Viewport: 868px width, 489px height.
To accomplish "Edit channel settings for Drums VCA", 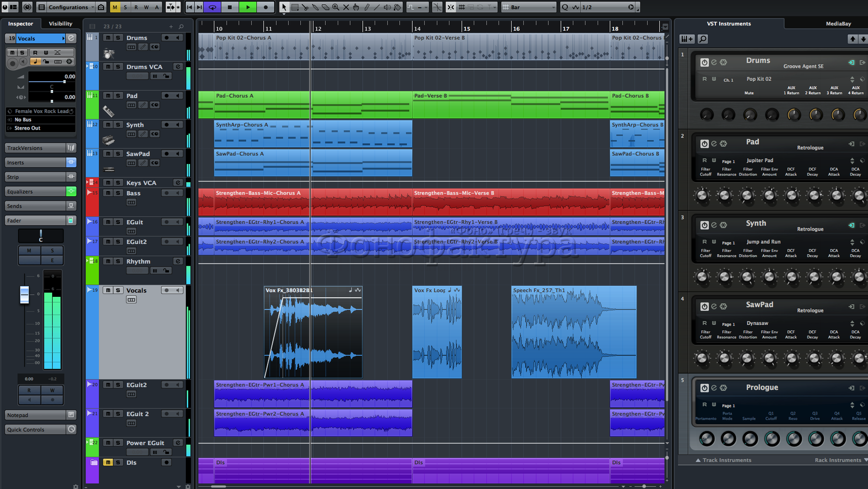I will 178,67.
